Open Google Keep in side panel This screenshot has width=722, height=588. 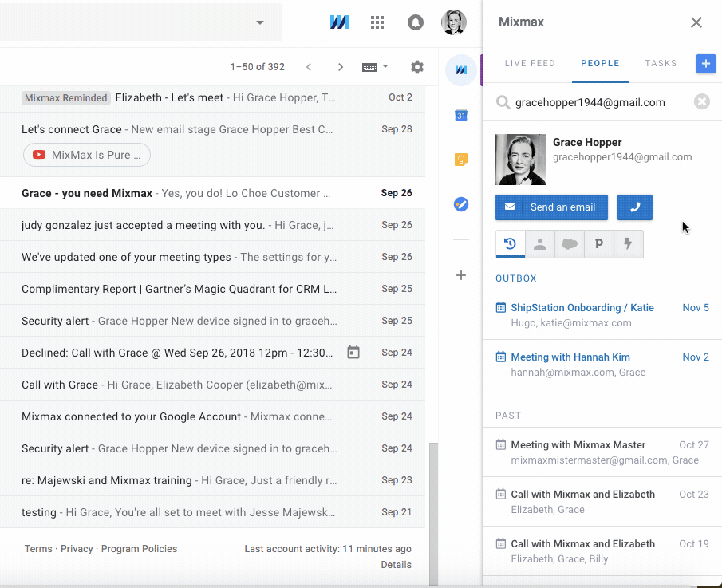[460, 160]
